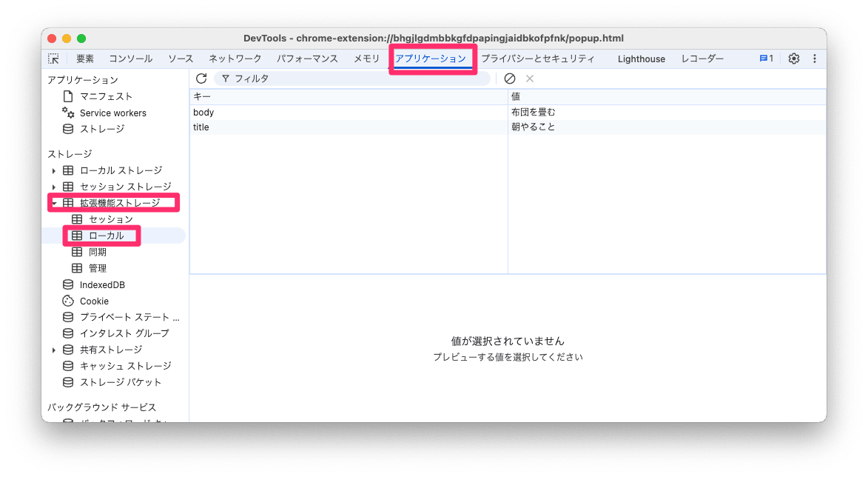Focus the フィルタ input field
The height and width of the screenshot is (477, 868).
(352, 79)
